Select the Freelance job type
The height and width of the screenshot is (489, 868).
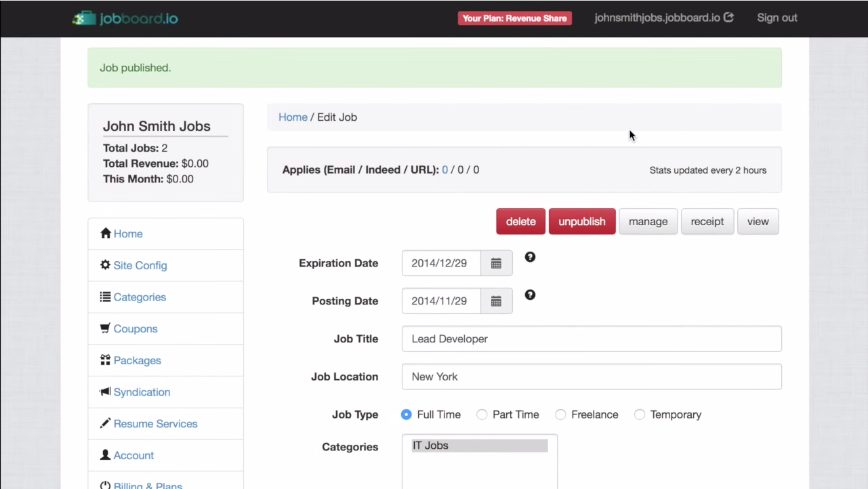coord(560,414)
